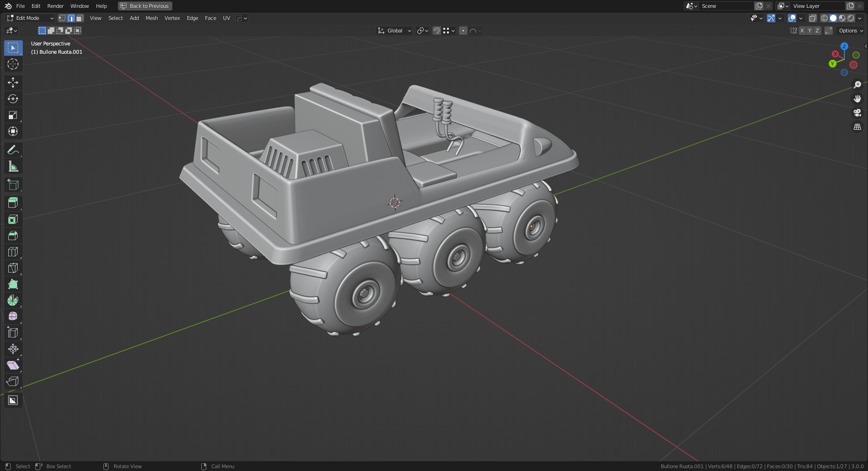
Task: Click the zoom view magnifier icon
Action: coord(857,85)
